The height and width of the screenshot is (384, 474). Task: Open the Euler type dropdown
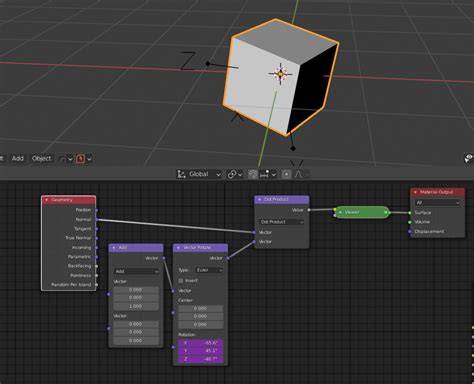[209, 270]
